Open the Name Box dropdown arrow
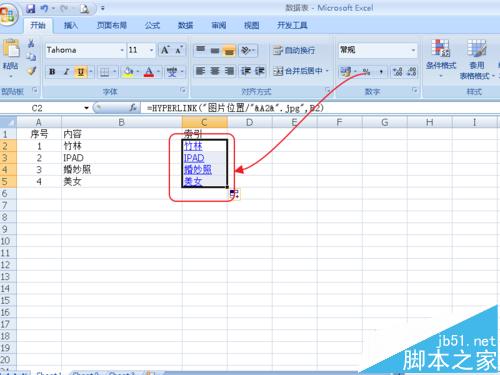 point(86,108)
